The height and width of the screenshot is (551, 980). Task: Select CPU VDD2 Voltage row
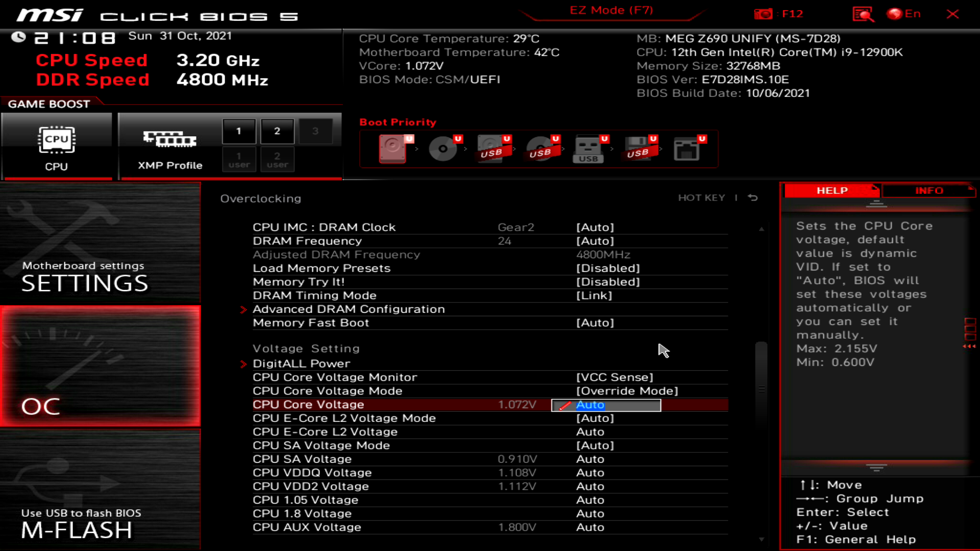(x=490, y=487)
